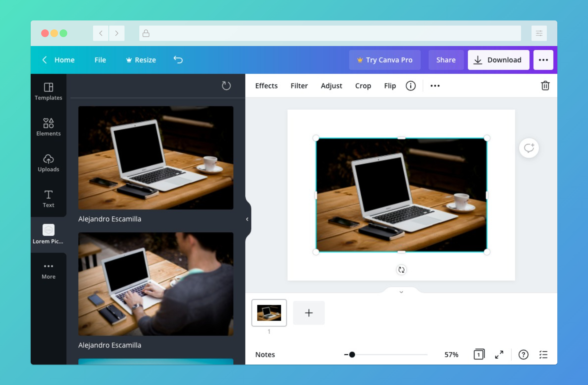
Task: Click Try Canva Pro button
Action: (x=385, y=60)
